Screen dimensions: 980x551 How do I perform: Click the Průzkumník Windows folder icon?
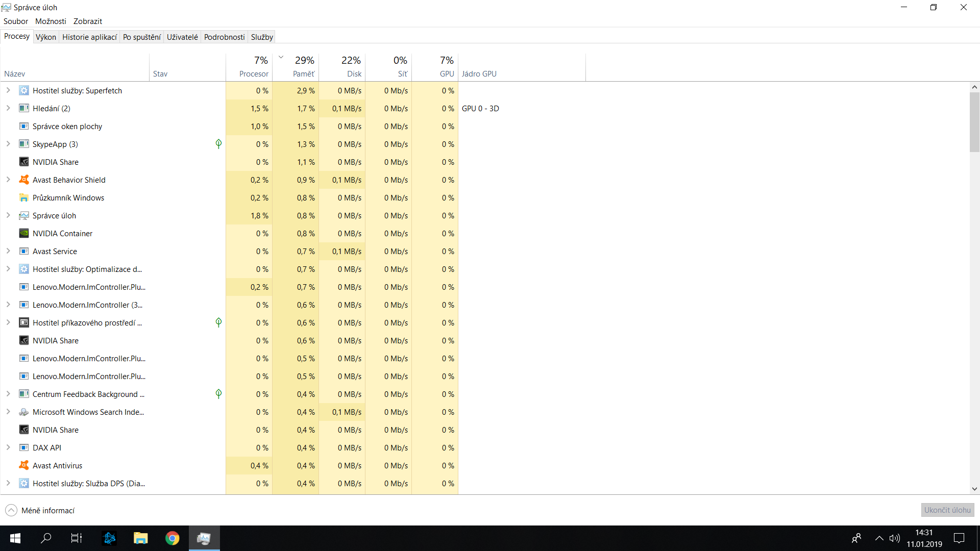pos(24,197)
